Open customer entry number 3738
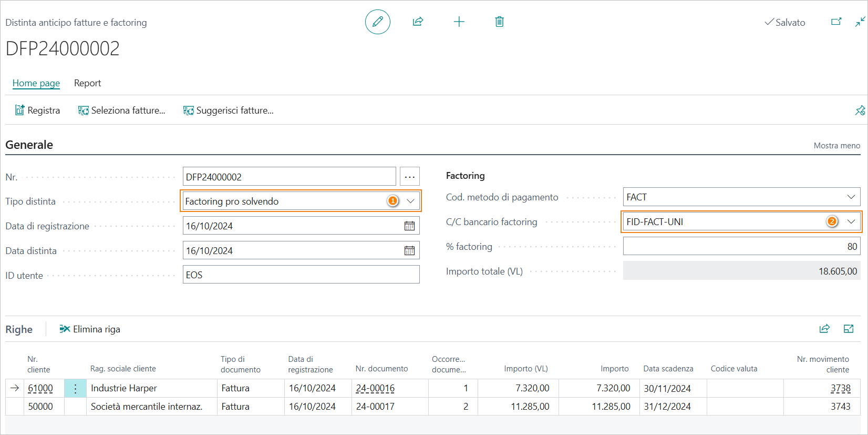The height and width of the screenshot is (435, 868). tap(840, 388)
